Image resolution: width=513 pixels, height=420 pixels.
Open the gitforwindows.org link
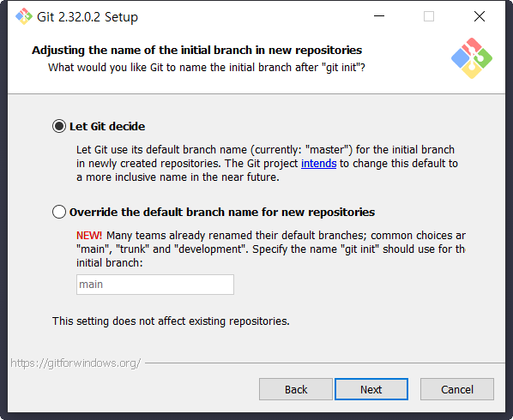(x=75, y=363)
